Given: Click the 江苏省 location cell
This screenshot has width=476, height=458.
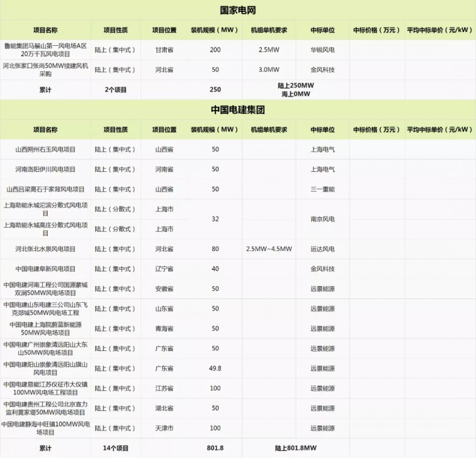Looking at the screenshot, I should click(164, 388).
